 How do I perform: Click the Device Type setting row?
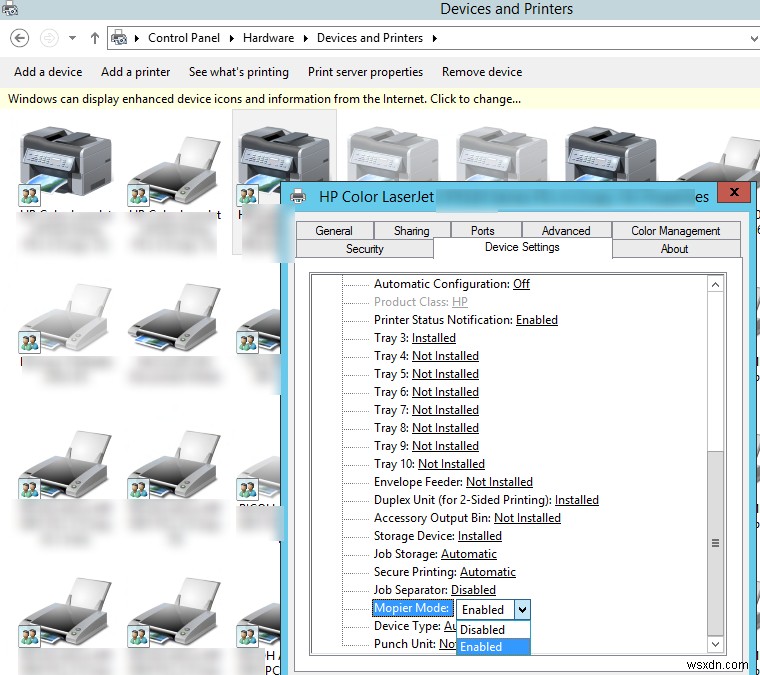pos(414,626)
